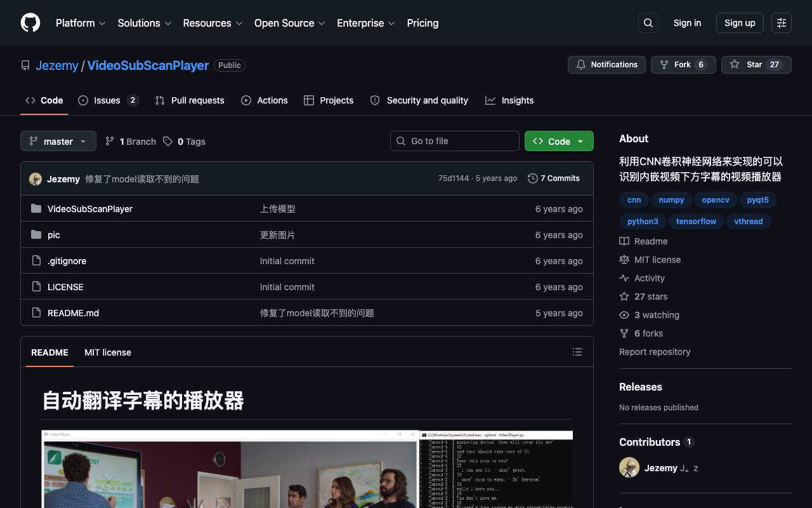812x508 pixels.
Task: Click the Sign in link
Action: pos(687,23)
